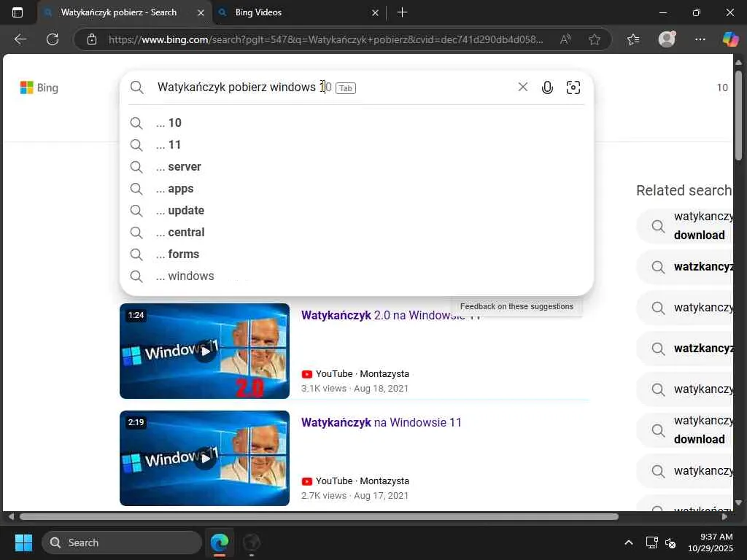Choose the '... 11' suggestion
The height and width of the screenshot is (560, 747).
click(x=356, y=145)
